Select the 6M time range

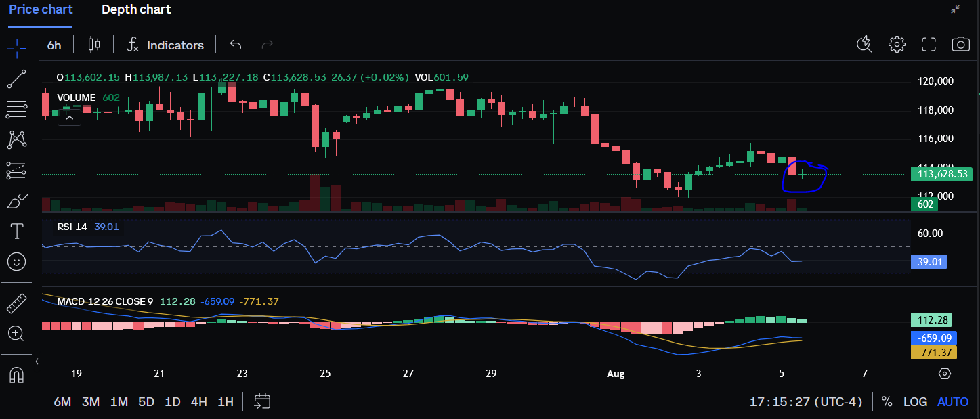[x=62, y=401]
